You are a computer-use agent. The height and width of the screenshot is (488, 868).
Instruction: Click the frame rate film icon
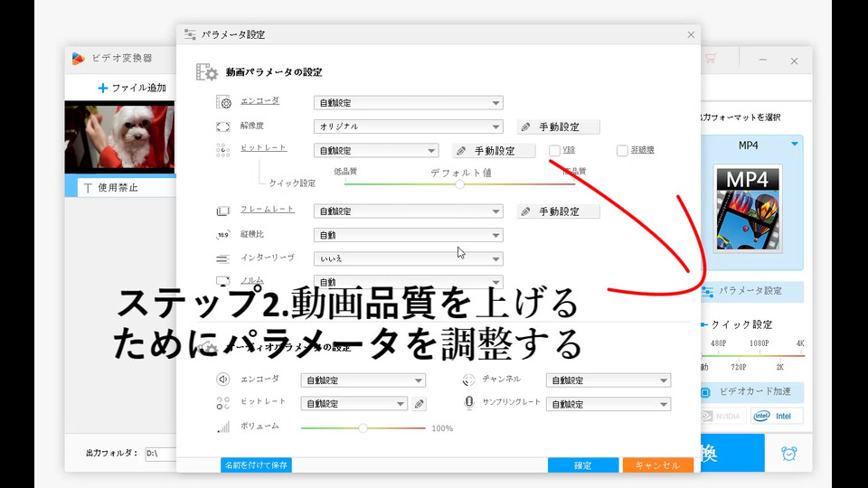click(223, 211)
